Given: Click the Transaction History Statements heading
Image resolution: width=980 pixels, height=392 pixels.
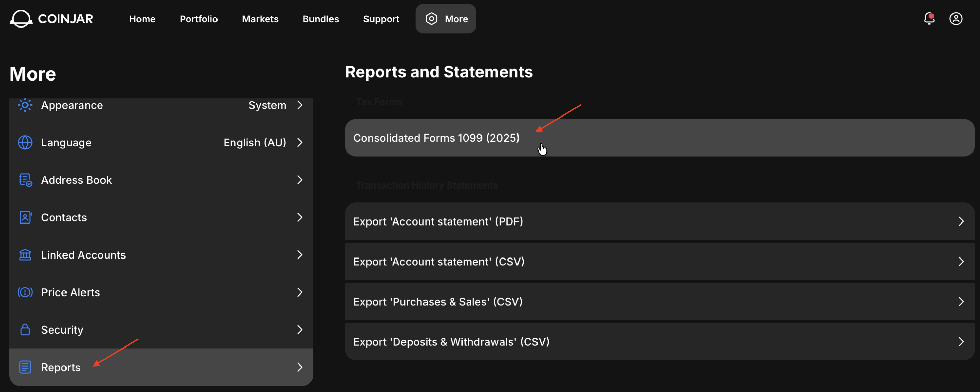Looking at the screenshot, I should (x=427, y=185).
